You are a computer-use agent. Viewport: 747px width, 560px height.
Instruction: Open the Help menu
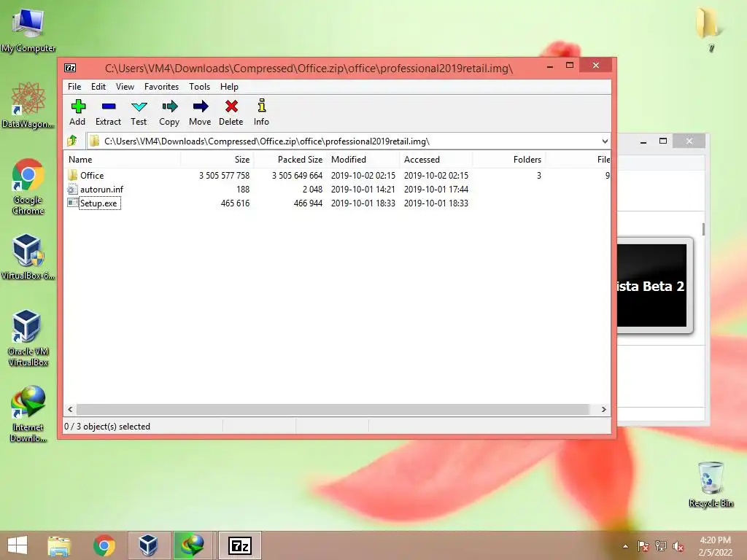(229, 87)
